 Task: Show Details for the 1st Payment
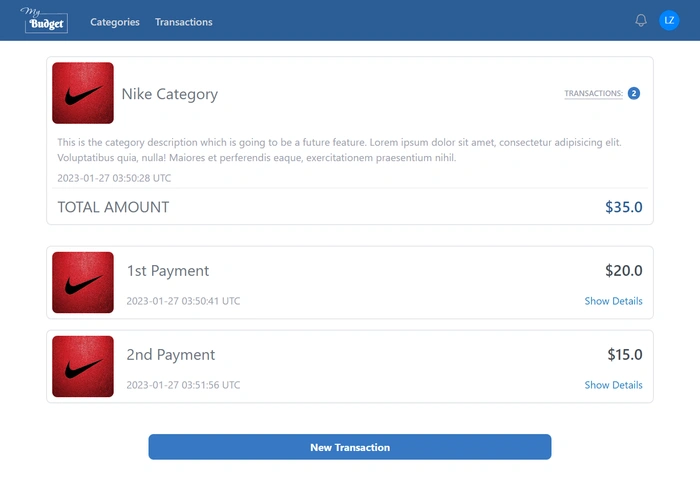click(613, 301)
